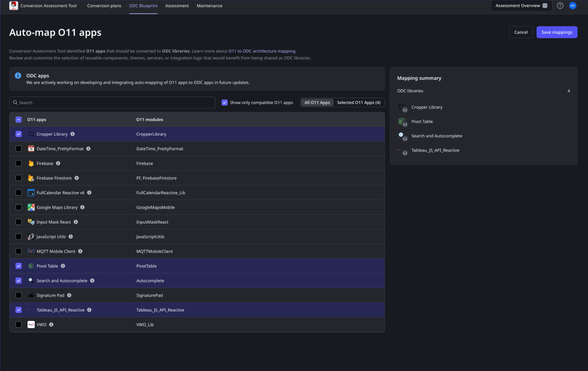Click the info icon next to DateTime_PrettyFormat

pos(88,149)
